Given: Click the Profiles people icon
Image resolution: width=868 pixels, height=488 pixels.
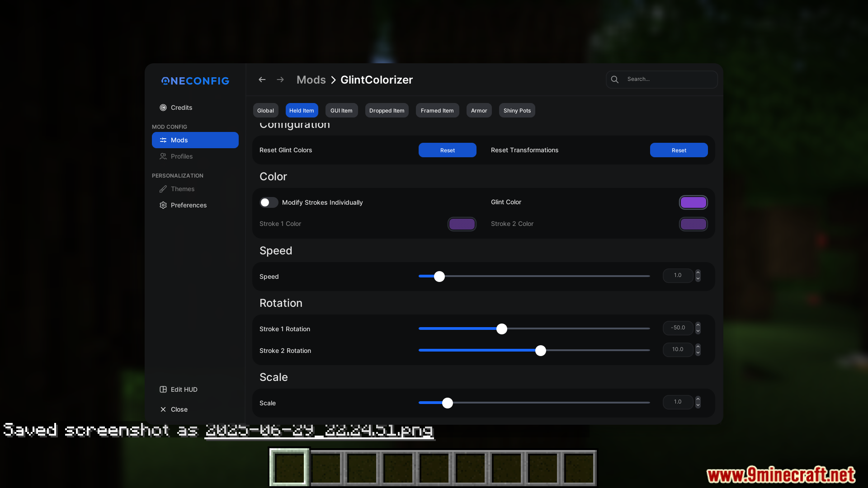Looking at the screenshot, I should pos(163,156).
